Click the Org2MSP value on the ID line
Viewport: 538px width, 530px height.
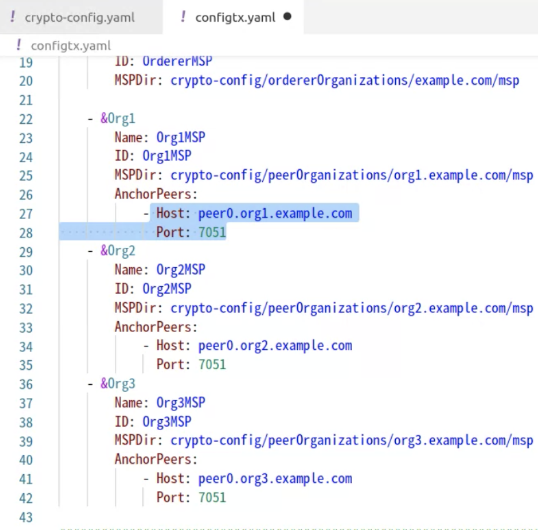[167, 289]
